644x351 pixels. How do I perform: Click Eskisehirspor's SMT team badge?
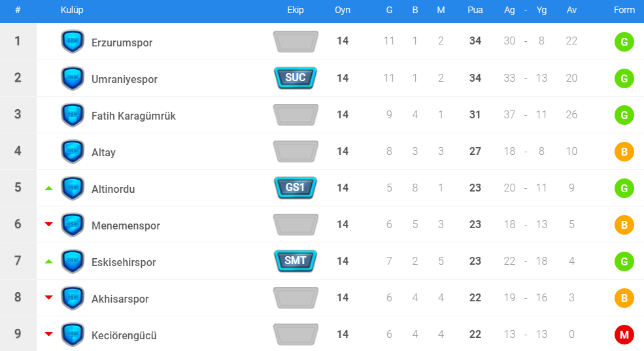point(296,261)
